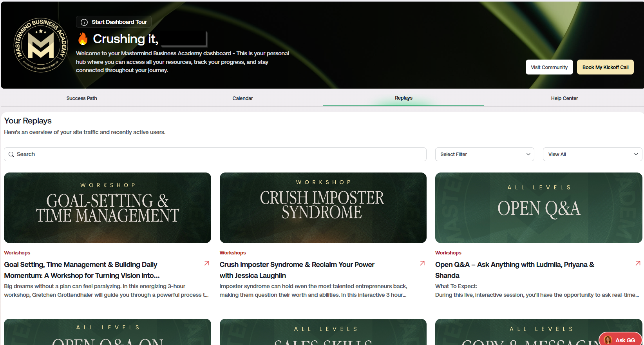Open Goal Setting workshop via arrow icon
644x345 pixels.
tap(206, 263)
